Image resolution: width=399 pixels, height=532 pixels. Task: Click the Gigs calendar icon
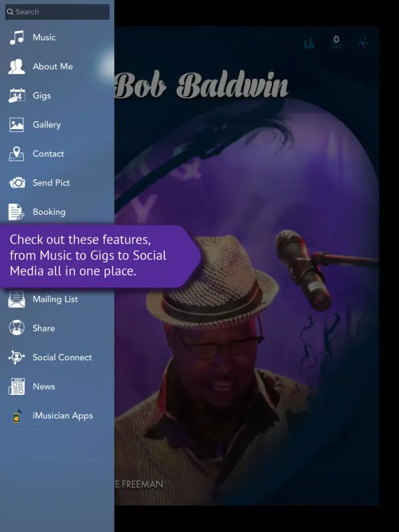tap(16, 96)
